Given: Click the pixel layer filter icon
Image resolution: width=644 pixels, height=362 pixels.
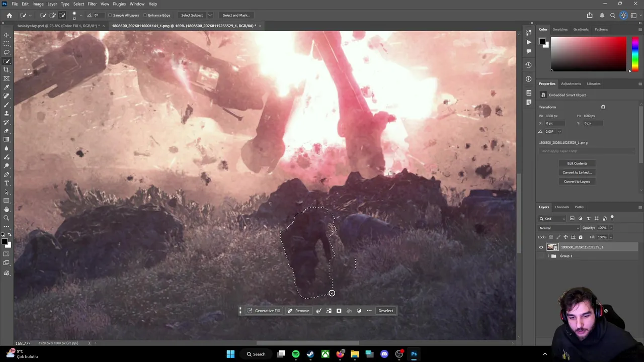Looking at the screenshot, I should pyautogui.click(x=572, y=218).
